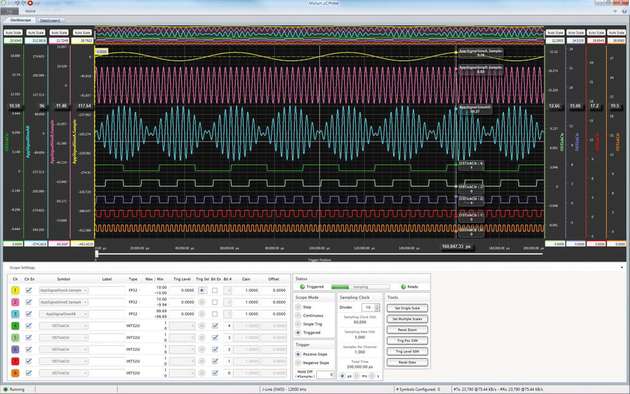Viewport: 630px width, 394px height.
Task: Collapse the Scope Settings panel arrow
Action: click(622, 267)
